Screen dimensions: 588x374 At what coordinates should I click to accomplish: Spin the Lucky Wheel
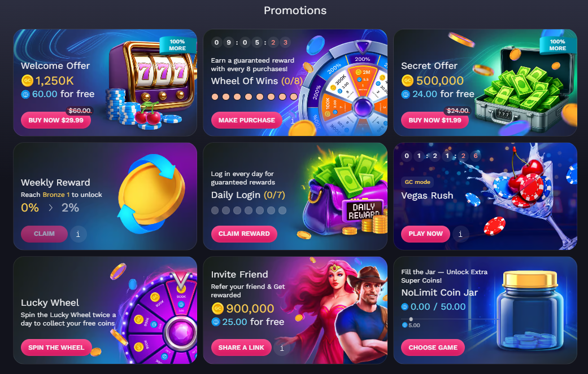pyautogui.click(x=56, y=347)
